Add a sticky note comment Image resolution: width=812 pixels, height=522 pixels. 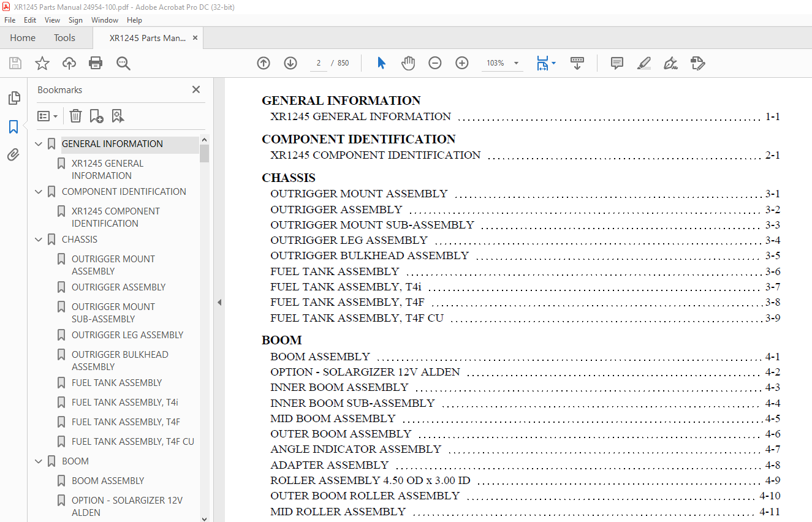coord(617,63)
